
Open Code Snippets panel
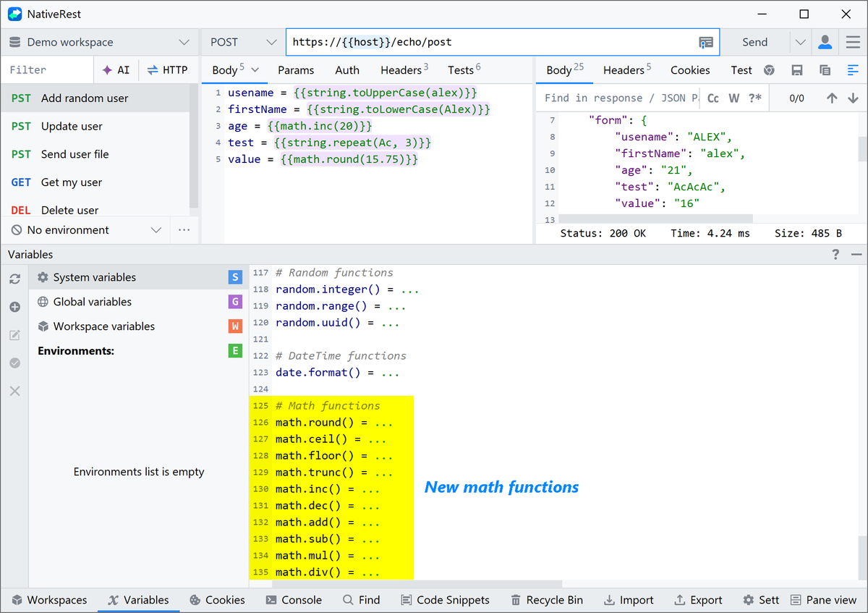click(x=446, y=600)
